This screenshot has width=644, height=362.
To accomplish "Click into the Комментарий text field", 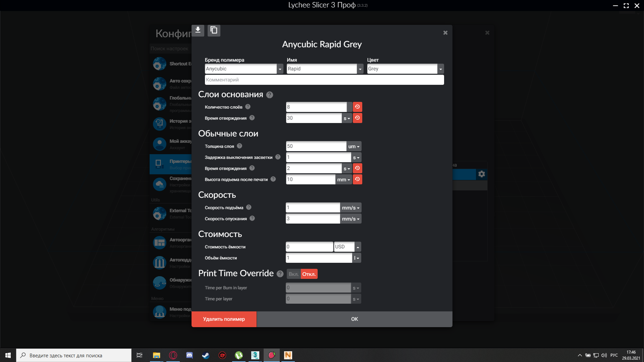I will tap(324, 80).
